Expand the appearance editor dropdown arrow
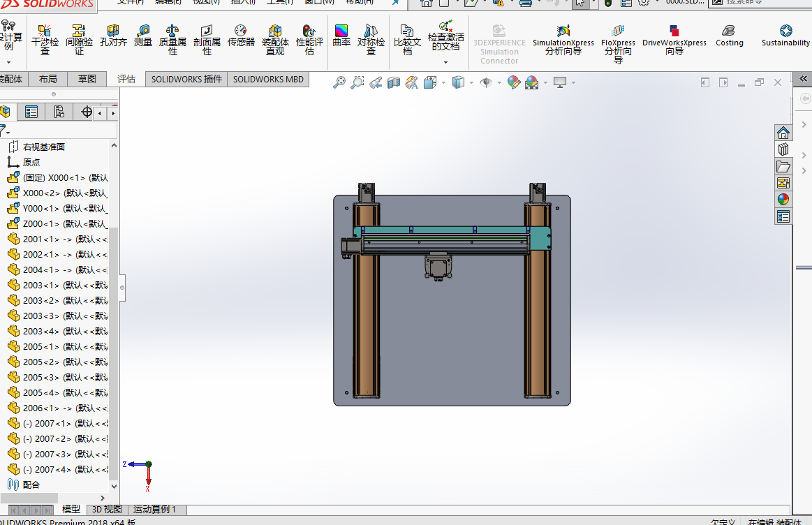The height and width of the screenshot is (525, 812). point(545,82)
